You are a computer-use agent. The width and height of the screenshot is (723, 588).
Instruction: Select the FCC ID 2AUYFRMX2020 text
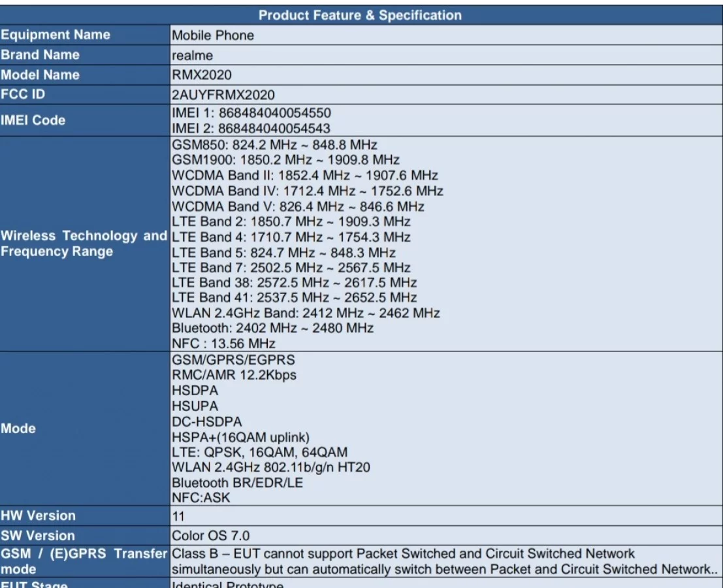[223, 95]
